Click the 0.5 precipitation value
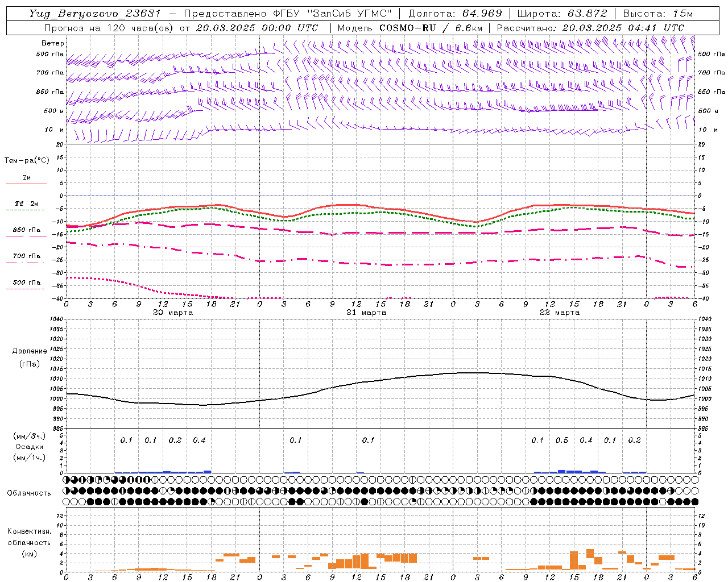This screenshot has height=582, width=728. tap(562, 440)
